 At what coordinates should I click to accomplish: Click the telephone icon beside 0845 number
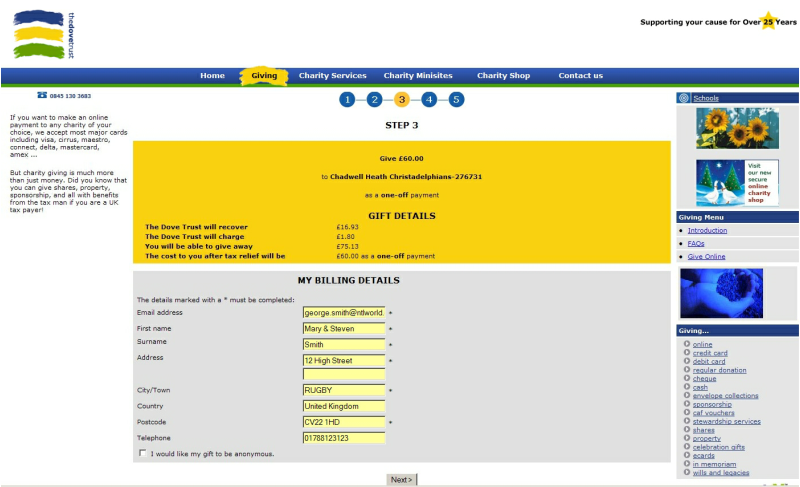click(42, 96)
